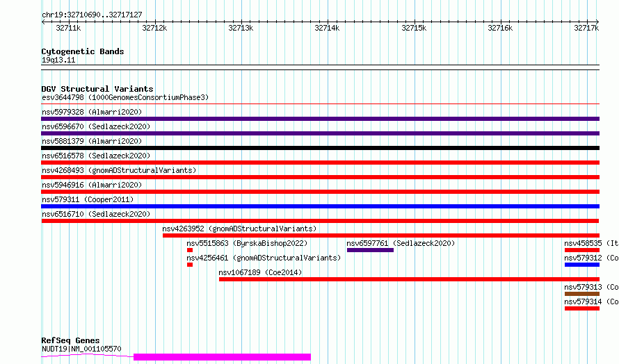This screenshot has height=364, width=619.
Task: Click the black nsv5881379 variant bar
Action: tap(320, 148)
